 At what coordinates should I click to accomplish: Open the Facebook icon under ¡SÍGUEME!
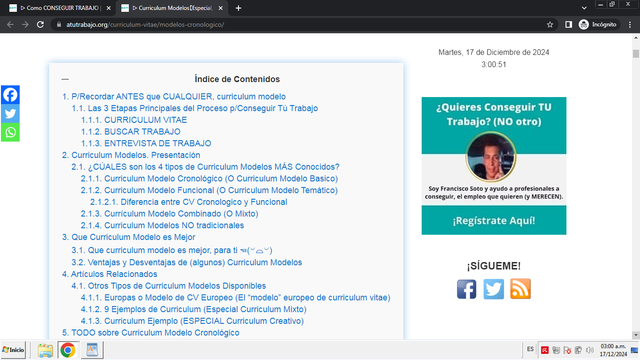[467, 289]
